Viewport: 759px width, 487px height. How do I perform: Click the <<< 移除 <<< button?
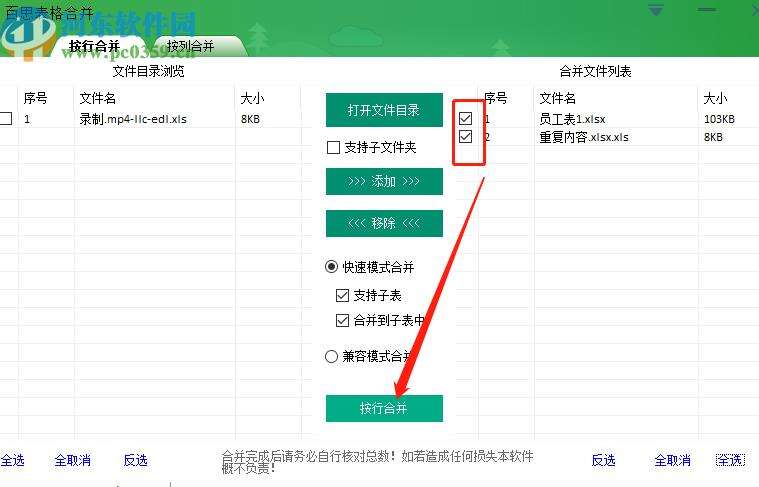click(384, 223)
